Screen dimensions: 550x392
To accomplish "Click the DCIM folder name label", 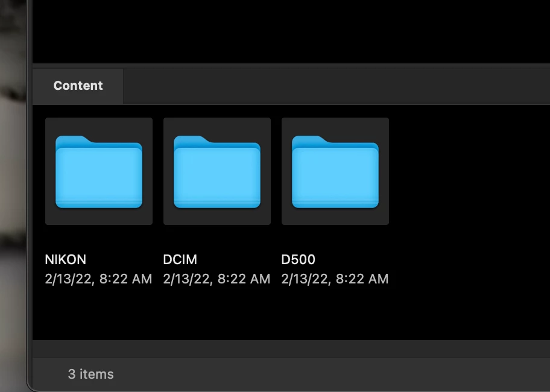I will tap(180, 259).
